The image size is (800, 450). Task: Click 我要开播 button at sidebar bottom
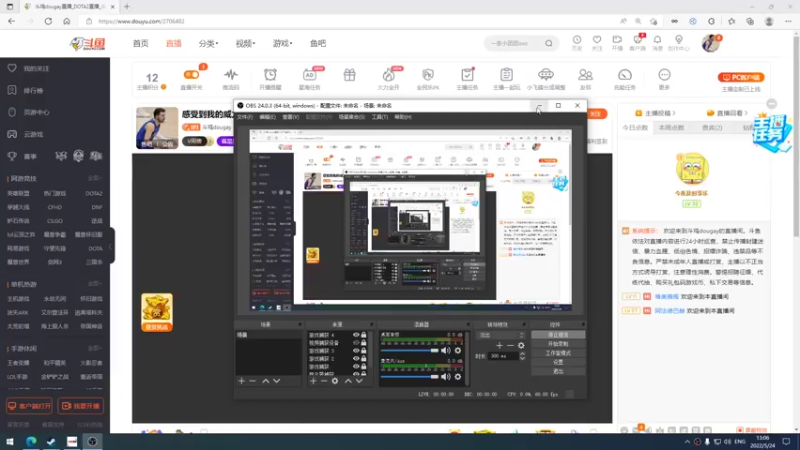click(81, 406)
